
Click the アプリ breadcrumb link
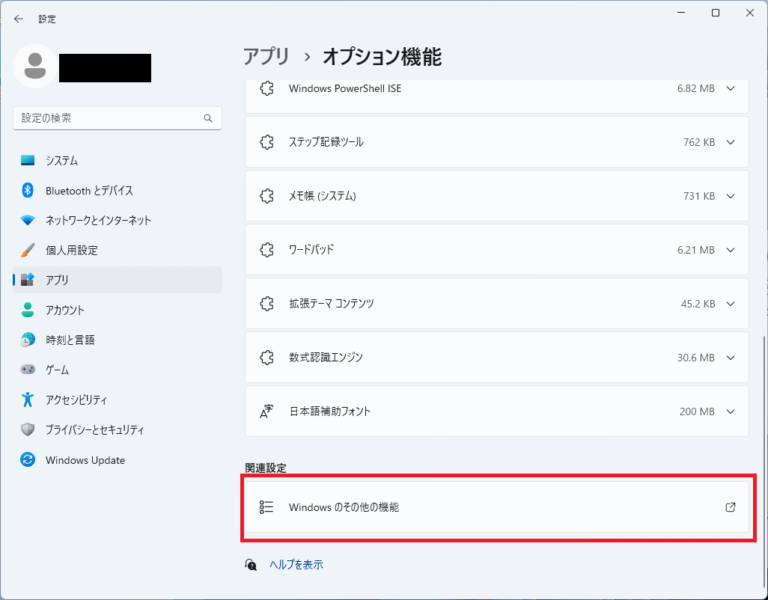coord(266,56)
